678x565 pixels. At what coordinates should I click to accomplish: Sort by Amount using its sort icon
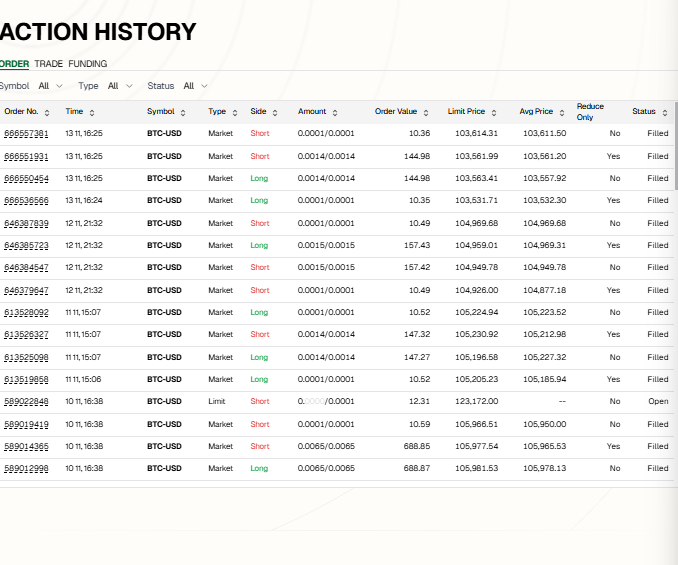point(335,112)
